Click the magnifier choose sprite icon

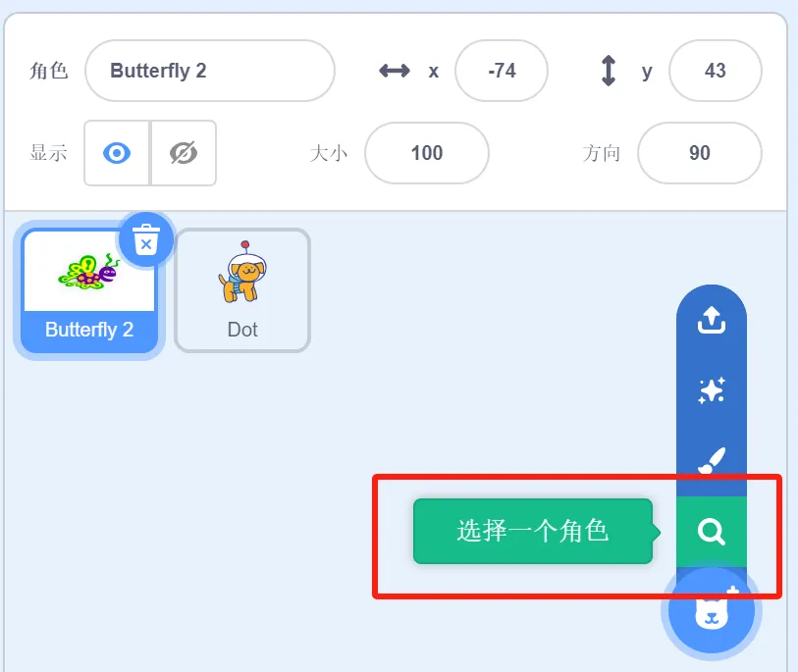click(x=711, y=532)
